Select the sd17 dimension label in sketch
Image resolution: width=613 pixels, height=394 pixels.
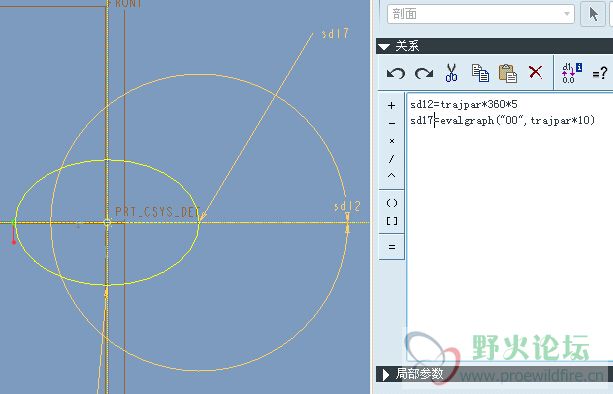[335, 34]
